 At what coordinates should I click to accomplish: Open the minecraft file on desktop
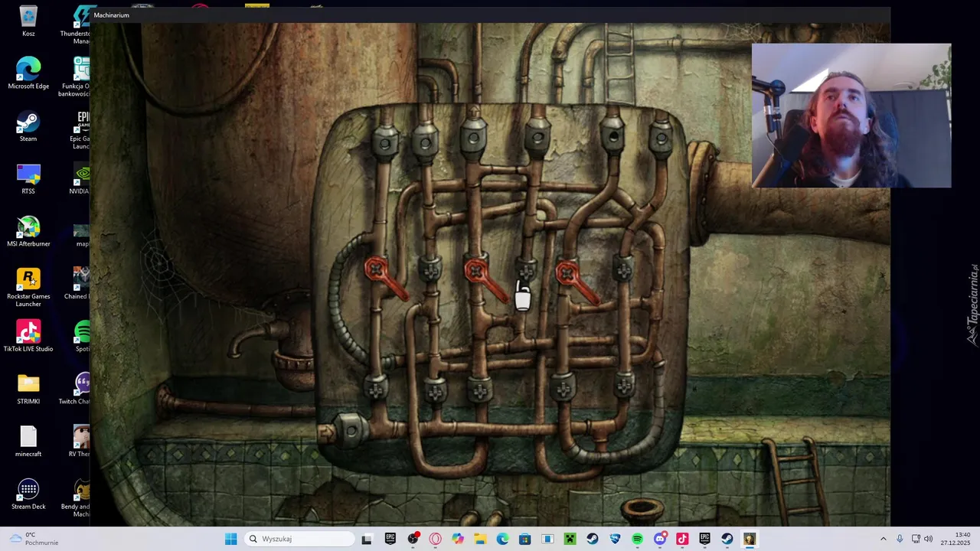pos(28,442)
